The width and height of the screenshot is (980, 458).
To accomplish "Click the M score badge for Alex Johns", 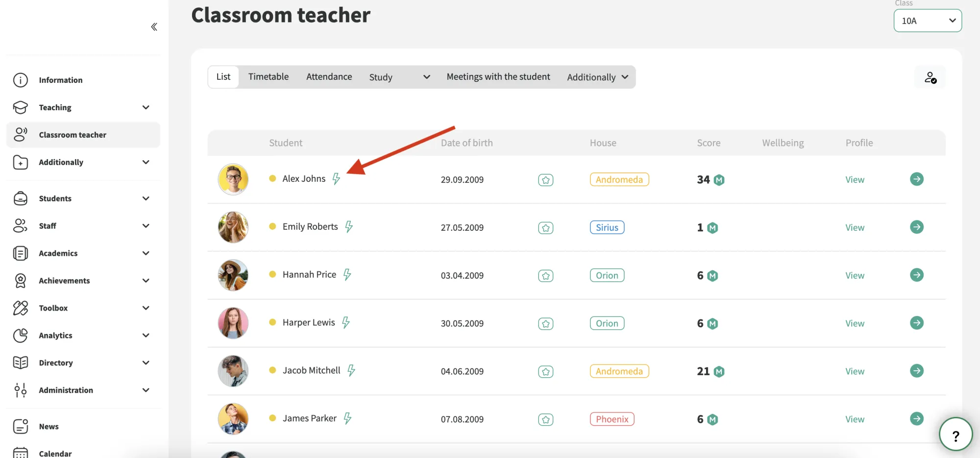I will click(x=719, y=180).
